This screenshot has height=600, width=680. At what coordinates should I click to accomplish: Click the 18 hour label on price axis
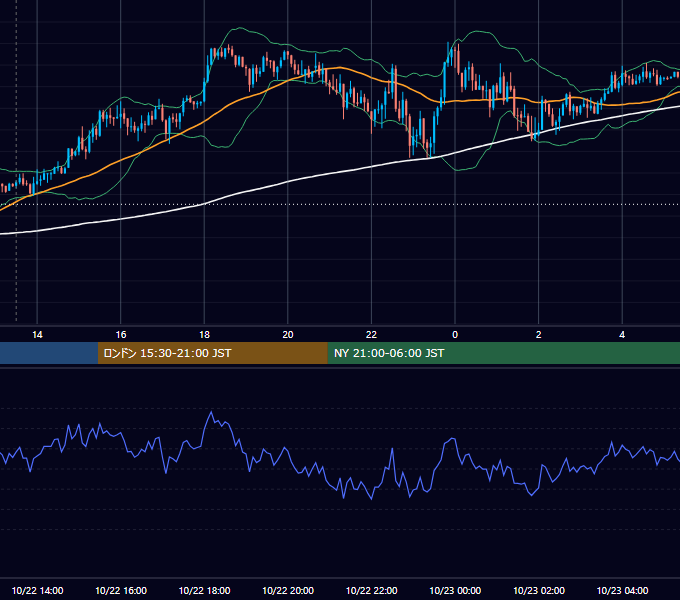204,335
